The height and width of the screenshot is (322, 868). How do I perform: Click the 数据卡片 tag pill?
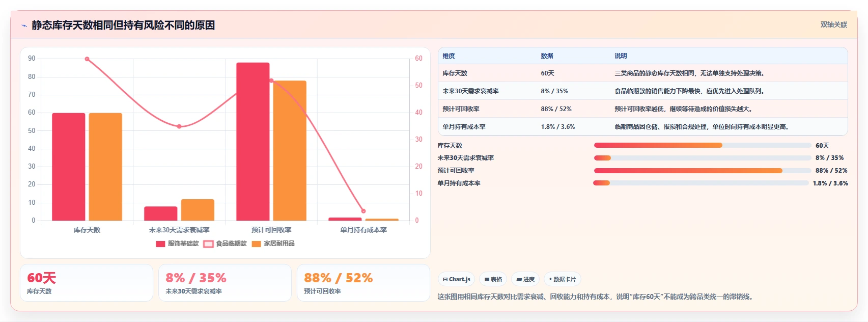pos(563,279)
